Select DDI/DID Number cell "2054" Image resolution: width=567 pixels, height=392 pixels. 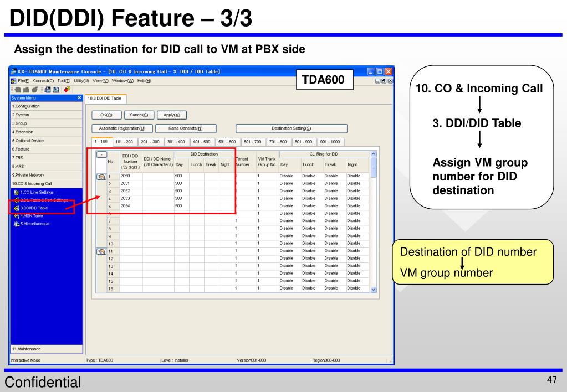click(131, 206)
